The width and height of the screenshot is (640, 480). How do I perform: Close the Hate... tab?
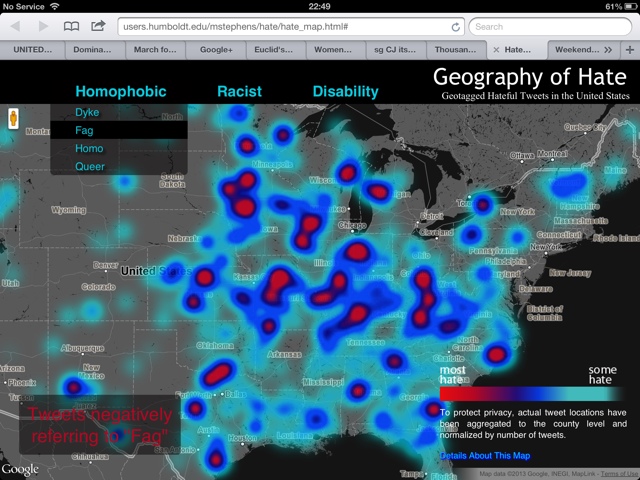click(x=496, y=50)
